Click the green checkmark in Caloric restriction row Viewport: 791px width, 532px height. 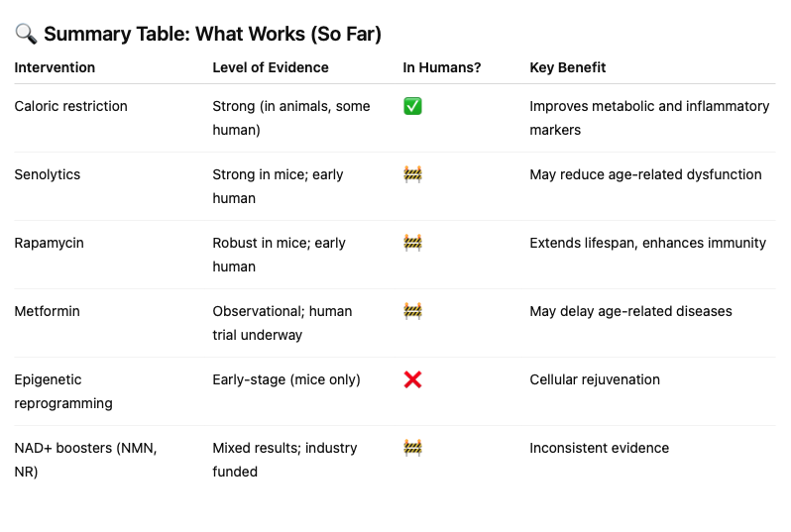click(412, 106)
